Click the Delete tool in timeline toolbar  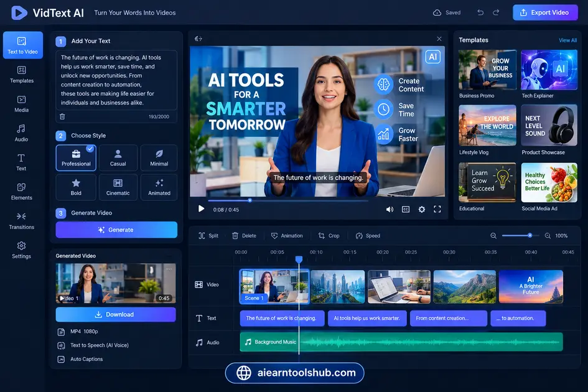pos(244,236)
